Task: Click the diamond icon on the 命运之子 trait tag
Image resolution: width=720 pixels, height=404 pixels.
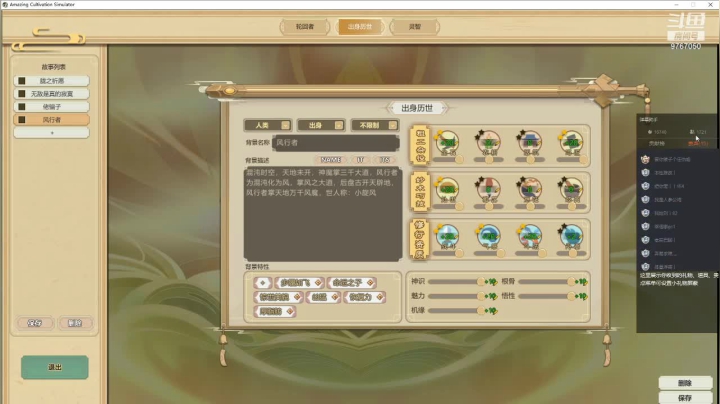Action: 370,283
